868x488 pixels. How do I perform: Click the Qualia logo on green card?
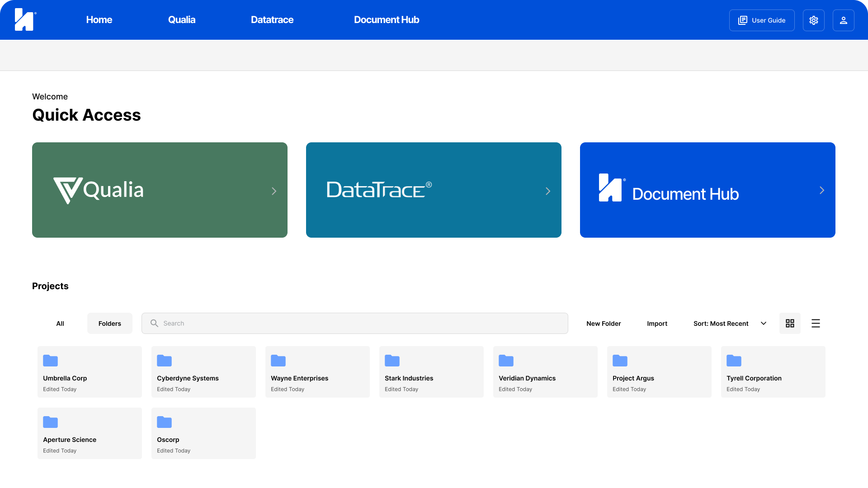99,190
